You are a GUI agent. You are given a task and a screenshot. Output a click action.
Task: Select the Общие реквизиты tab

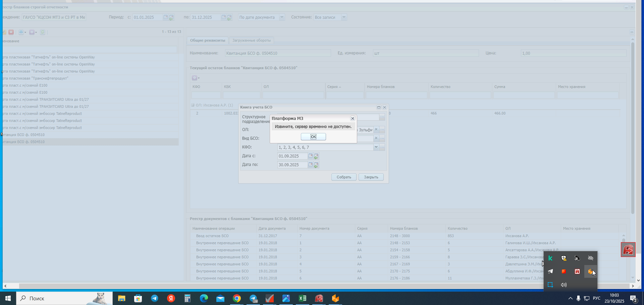[x=208, y=40]
